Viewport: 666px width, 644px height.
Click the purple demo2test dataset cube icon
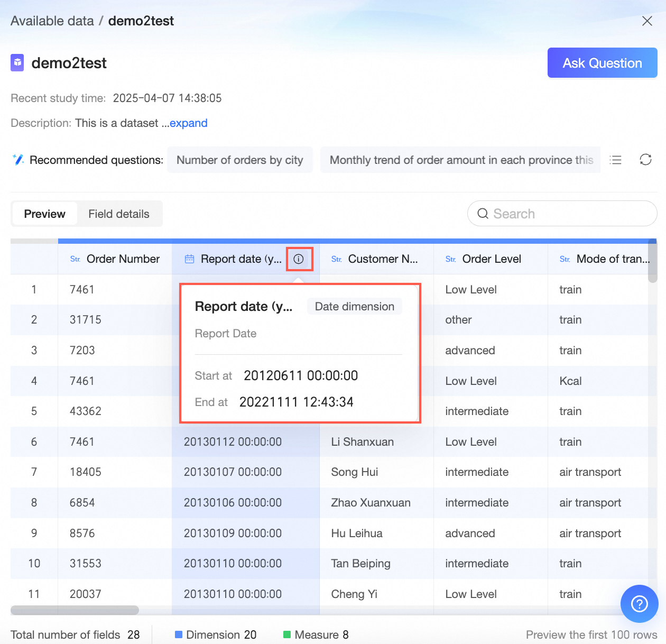(x=17, y=63)
